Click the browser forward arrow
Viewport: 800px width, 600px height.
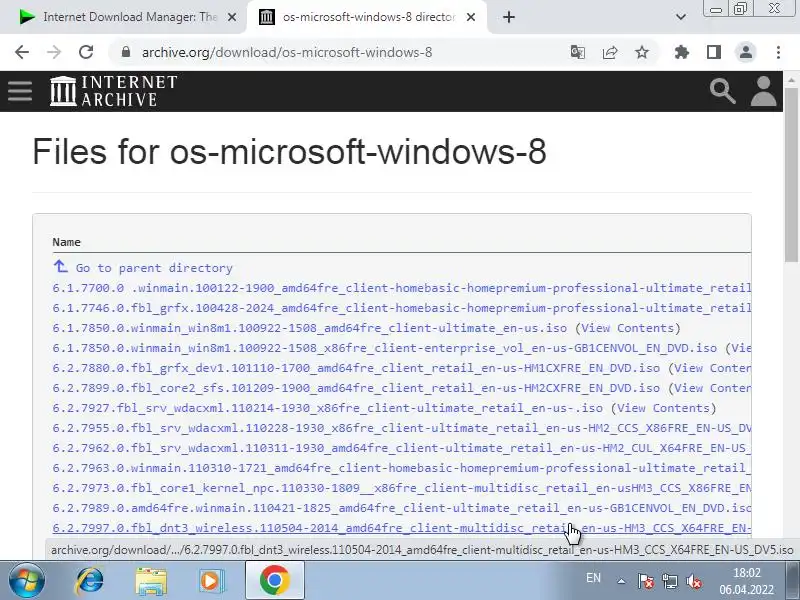tap(54, 52)
